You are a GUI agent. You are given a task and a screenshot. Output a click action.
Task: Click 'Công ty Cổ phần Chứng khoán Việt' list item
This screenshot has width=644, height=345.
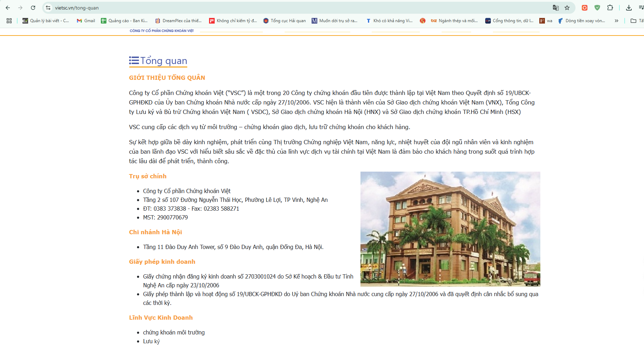coord(187,191)
